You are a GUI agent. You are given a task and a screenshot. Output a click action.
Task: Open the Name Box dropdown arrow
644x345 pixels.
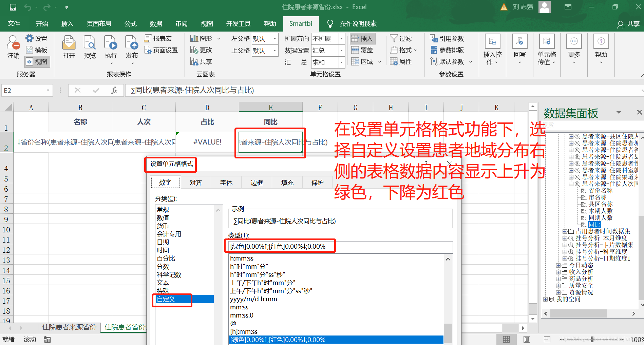pyautogui.click(x=48, y=90)
